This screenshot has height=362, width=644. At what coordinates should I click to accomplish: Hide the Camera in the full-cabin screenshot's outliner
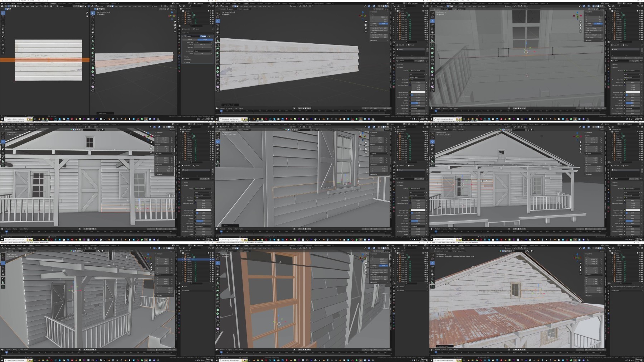(640, 136)
